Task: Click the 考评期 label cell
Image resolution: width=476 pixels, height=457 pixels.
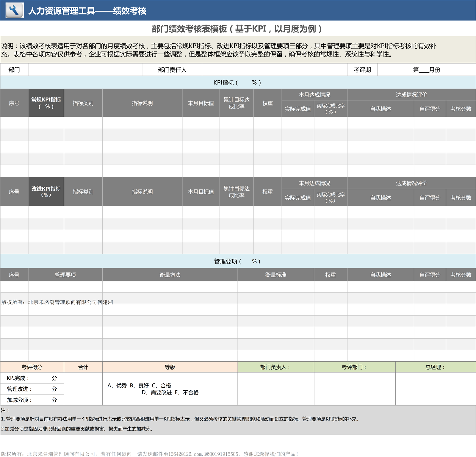Action: [362, 70]
